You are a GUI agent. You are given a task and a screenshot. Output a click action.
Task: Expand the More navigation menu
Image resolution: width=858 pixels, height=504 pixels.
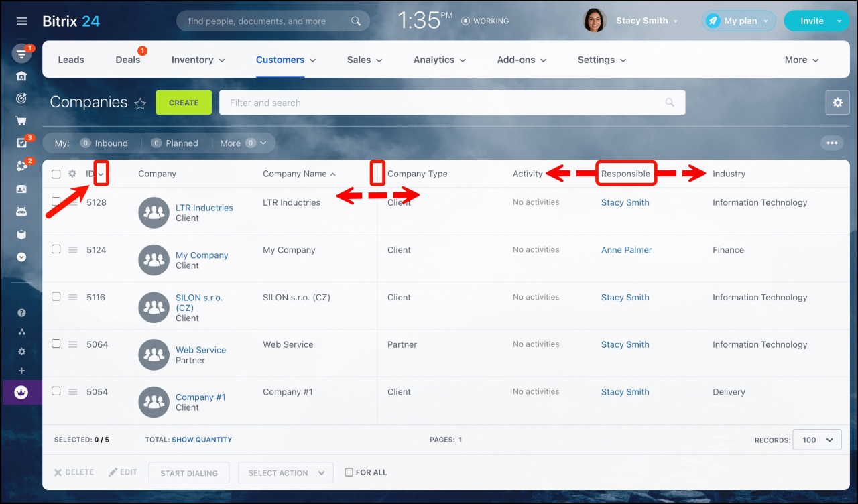pyautogui.click(x=802, y=60)
